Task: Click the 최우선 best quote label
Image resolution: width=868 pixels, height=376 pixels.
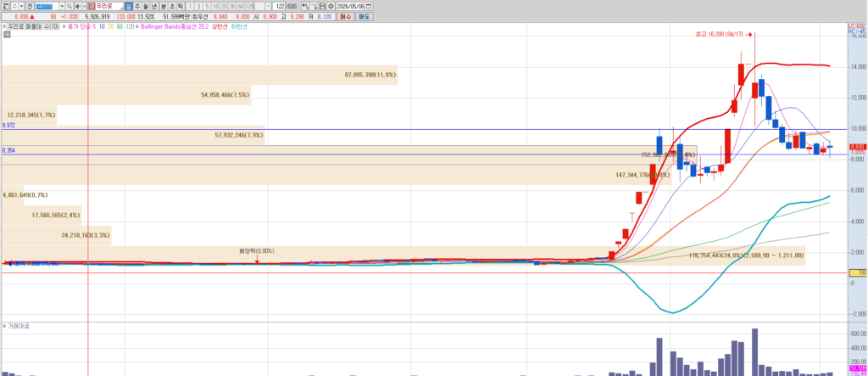Action: tap(199, 17)
